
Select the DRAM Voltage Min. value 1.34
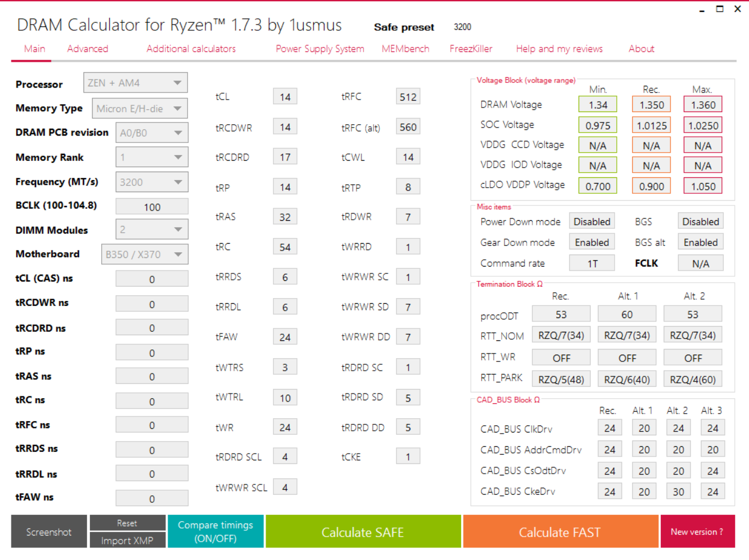coord(598,105)
